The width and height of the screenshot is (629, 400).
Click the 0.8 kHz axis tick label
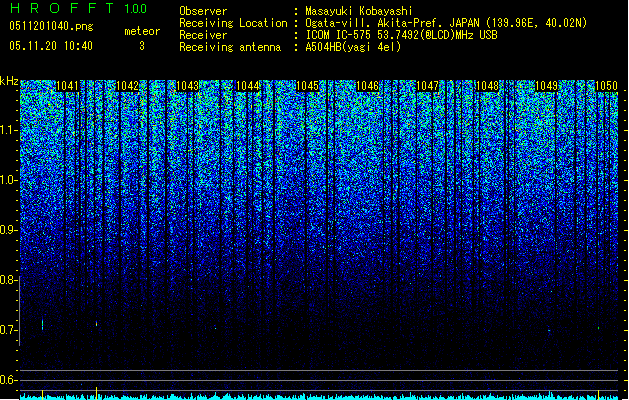pyautogui.click(x=9, y=280)
